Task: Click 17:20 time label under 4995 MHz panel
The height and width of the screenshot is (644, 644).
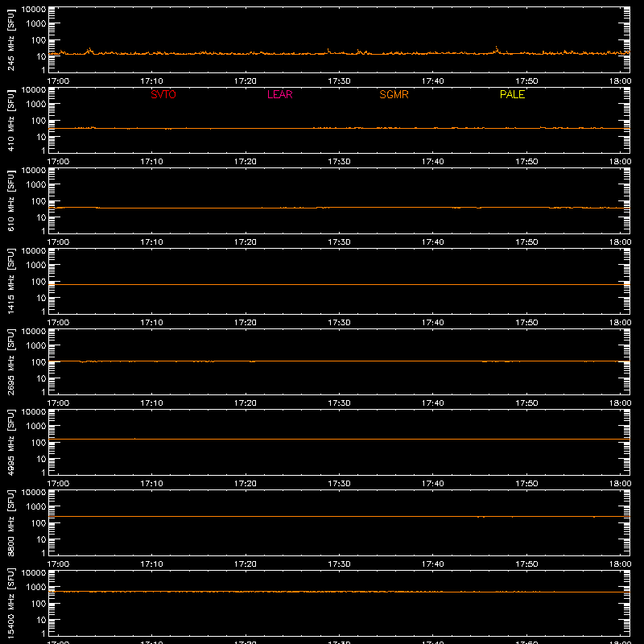Action: pyautogui.click(x=246, y=484)
